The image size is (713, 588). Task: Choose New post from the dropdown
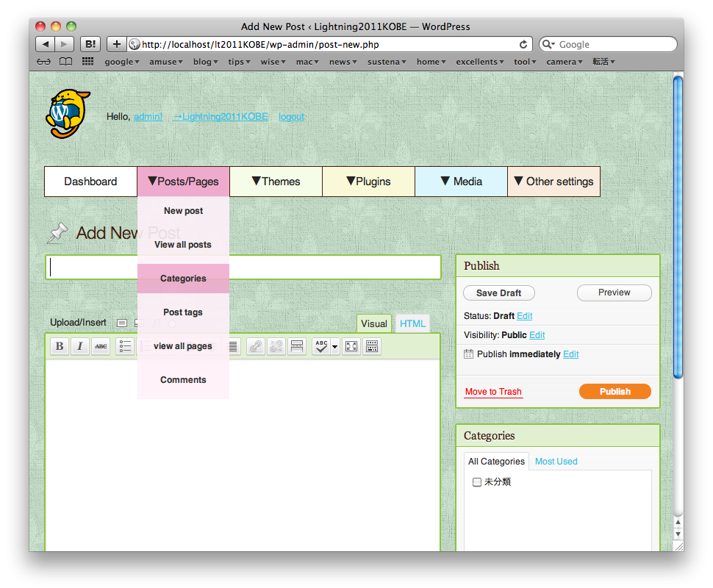(183, 210)
